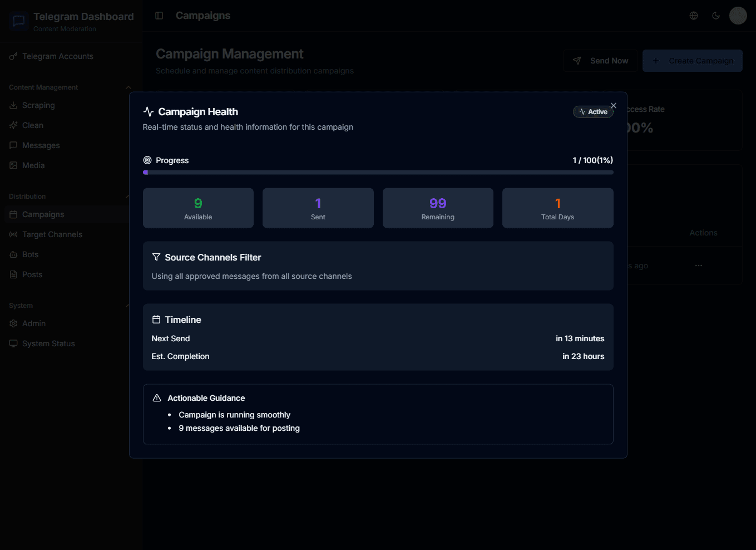Viewport: 756px width, 550px height.
Task: Click the Create Campaign plus icon
Action: 656,61
